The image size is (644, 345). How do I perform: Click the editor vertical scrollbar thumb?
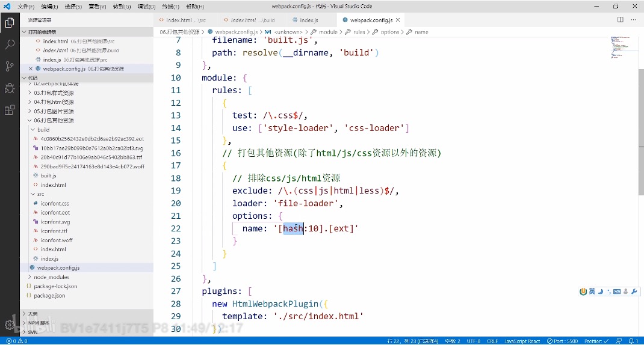click(x=641, y=131)
